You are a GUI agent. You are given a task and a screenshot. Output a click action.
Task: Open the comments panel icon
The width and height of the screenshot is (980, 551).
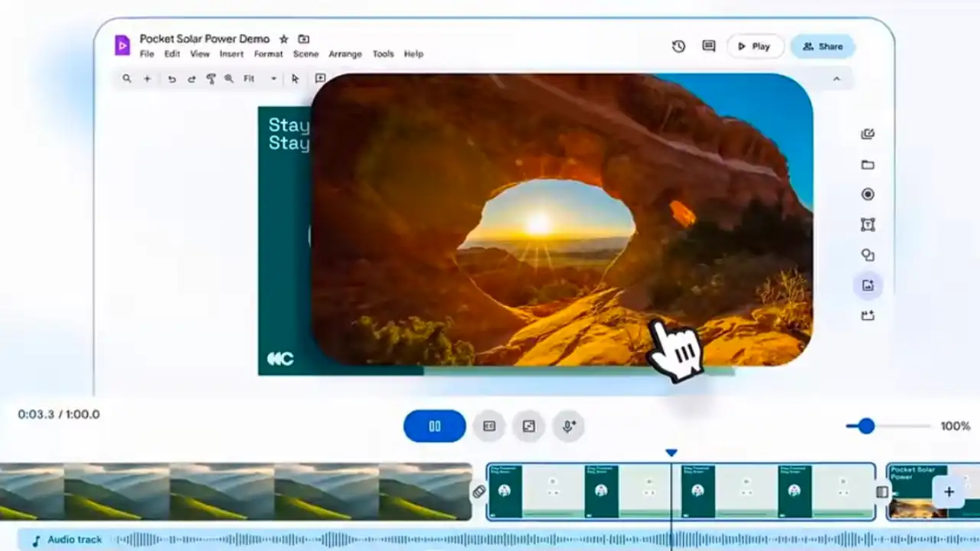click(709, 47)
